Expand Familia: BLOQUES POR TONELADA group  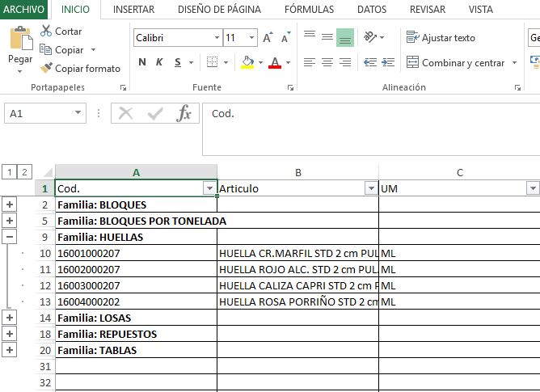coord(10,221)
